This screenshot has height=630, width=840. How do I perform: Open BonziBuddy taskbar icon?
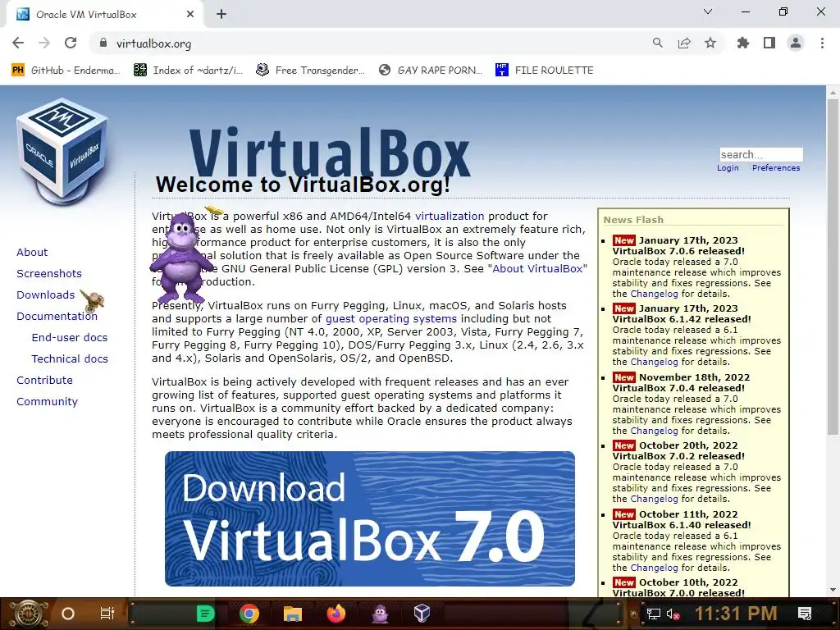coord(380,614)
